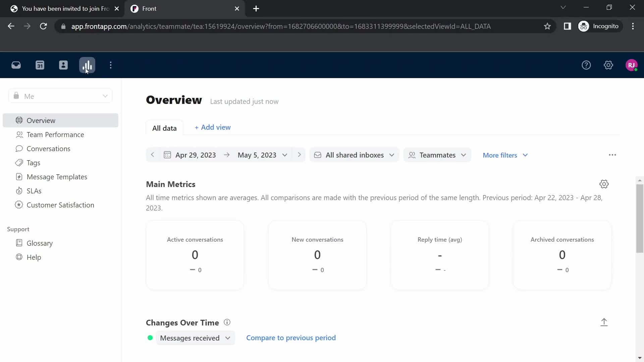Open the vertical dots menu in nav bar
Screen dimensions: 644x362
[x=111, y=65]
